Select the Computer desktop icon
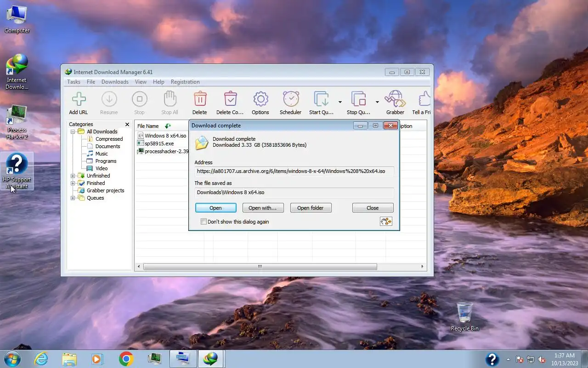This screenshot has height=368, width=588. [x=17, y=19]
